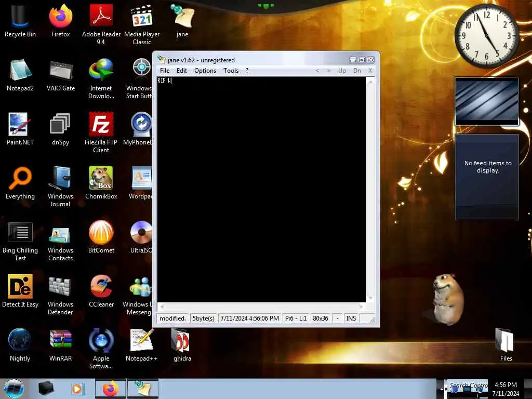This screenshot has height=399, width=532.
Task: Launch ChomikBox desktop icon
Action: pos(101,183)
